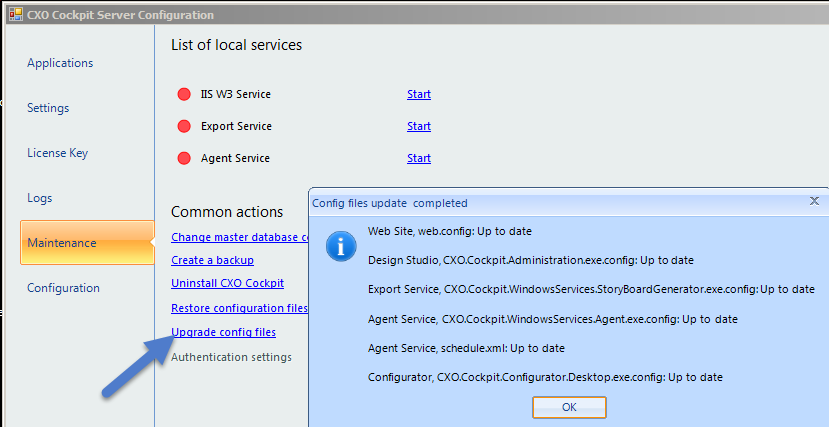The width and height of the screenshot is (829, 427).
Task: Switch to the Configuration section
Action: tap(63, 287)
